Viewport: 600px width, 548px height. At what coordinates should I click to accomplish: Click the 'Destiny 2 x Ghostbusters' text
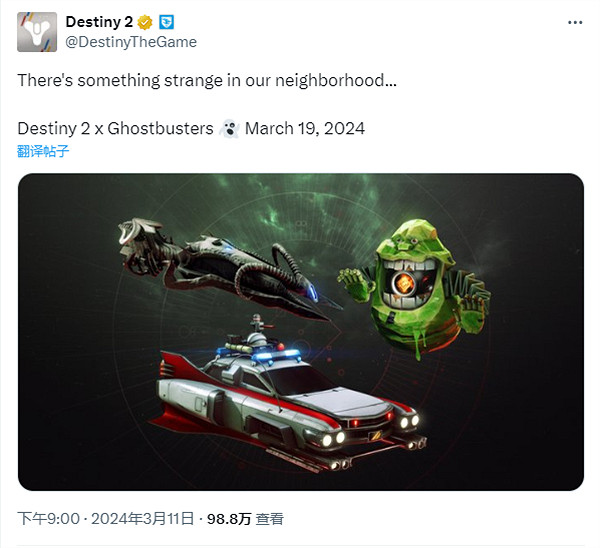tap(115, 129)
